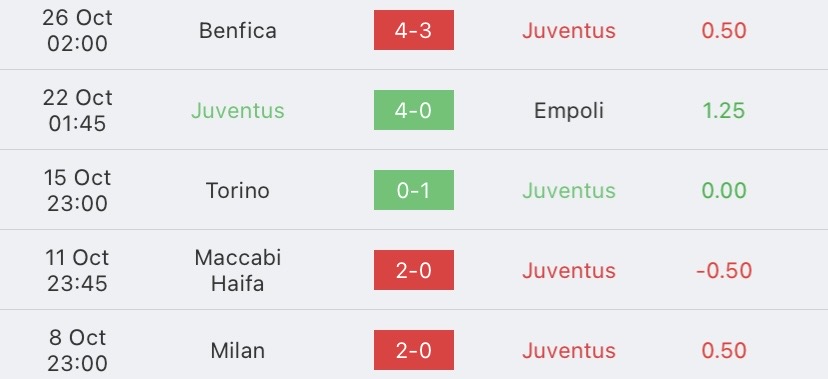Screen dimensions: 828x379
Task: Click the 2-0 score for Milan match
Action: (x=414, y=350)
